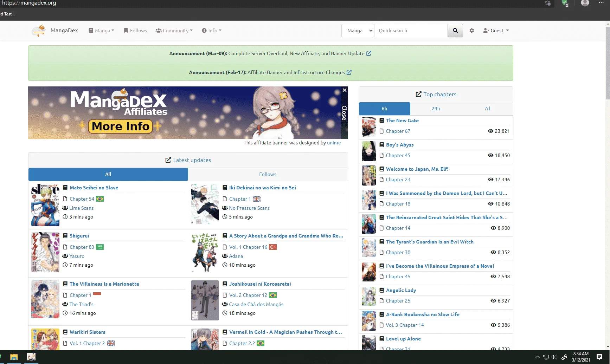Click Turkish flag beside Vol. 1 Chapter 16

[x=273, y=247]
